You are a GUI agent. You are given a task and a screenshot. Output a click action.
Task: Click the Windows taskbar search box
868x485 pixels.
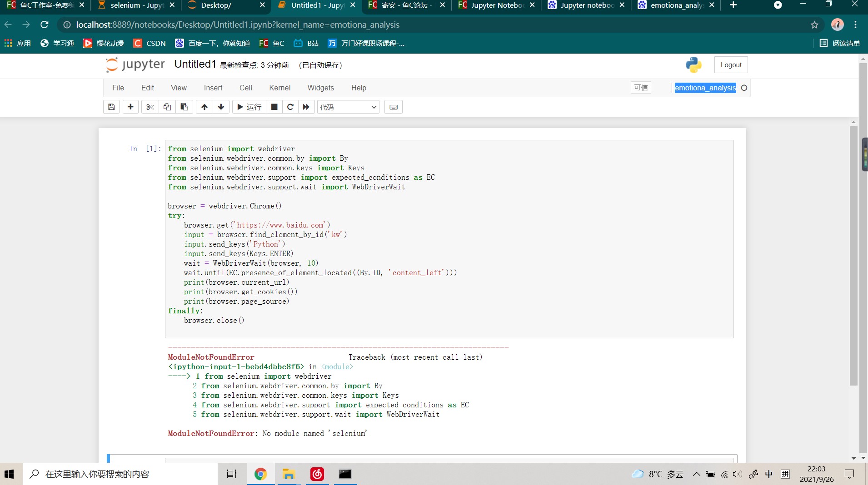[x=120, y=474]
